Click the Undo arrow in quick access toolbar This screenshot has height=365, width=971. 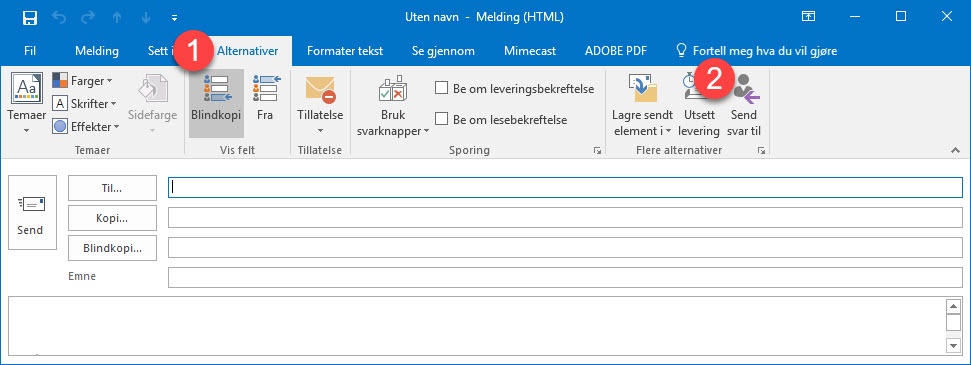pos(59,17)
